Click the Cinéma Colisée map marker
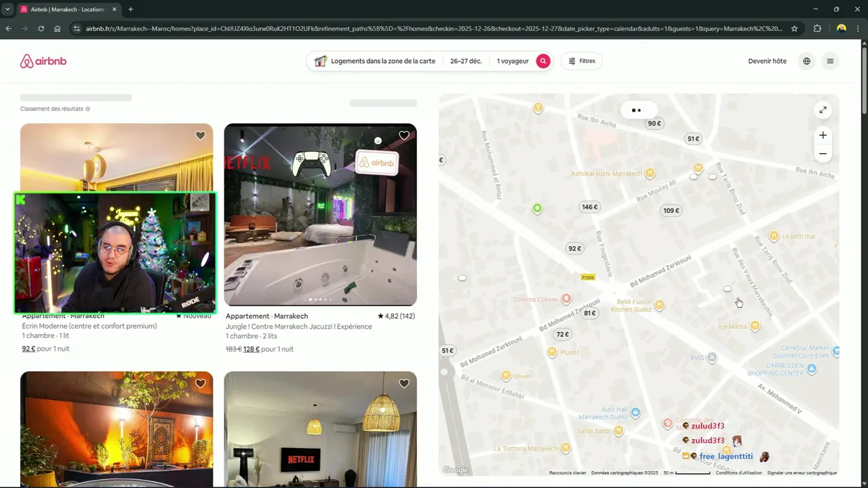The width and height of the screenshot is (868, 488). pyautogui.click(x=566, y=299)
